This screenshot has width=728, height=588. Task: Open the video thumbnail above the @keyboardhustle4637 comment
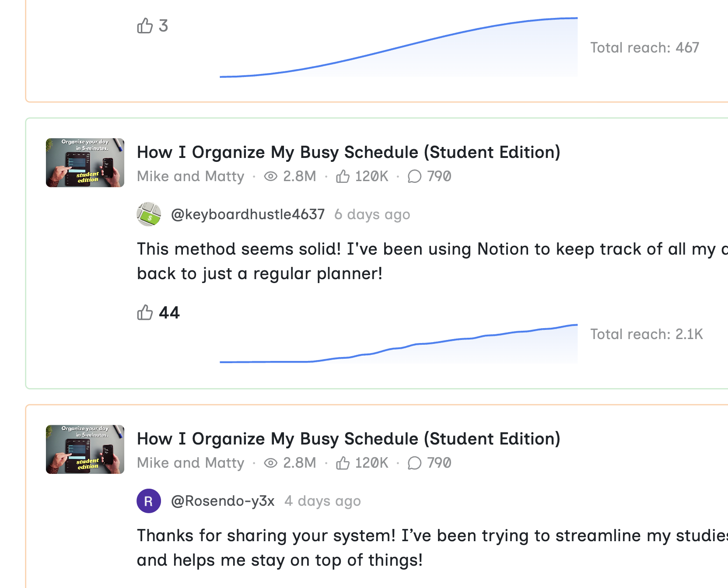pyautogui.click(x=85, y=163)
